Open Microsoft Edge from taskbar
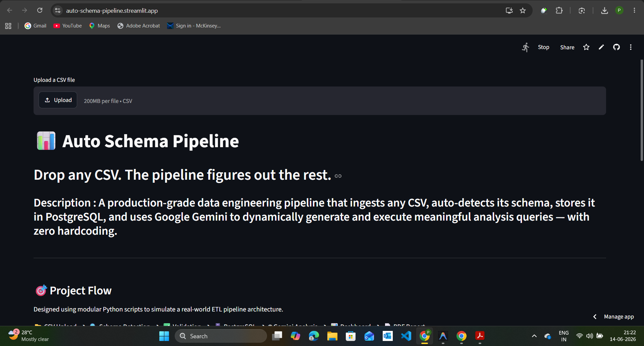 pyautogui.click(x=314, y=336)
